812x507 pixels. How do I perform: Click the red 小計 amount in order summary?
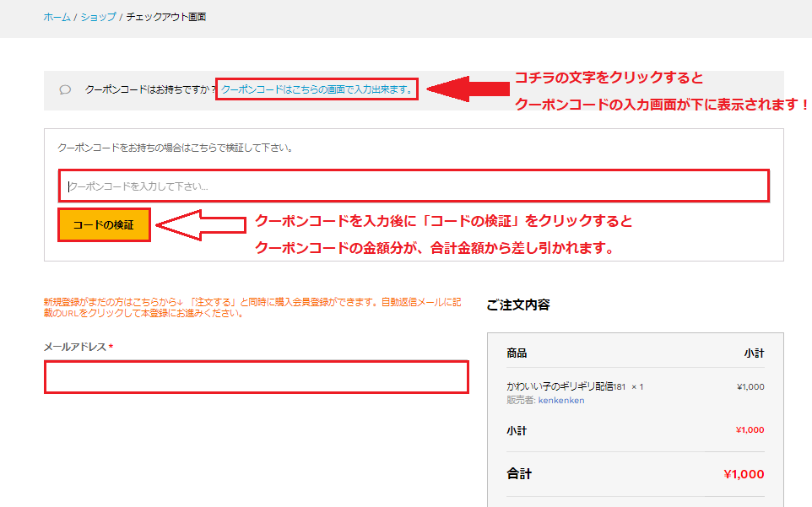tap(750, 430)
